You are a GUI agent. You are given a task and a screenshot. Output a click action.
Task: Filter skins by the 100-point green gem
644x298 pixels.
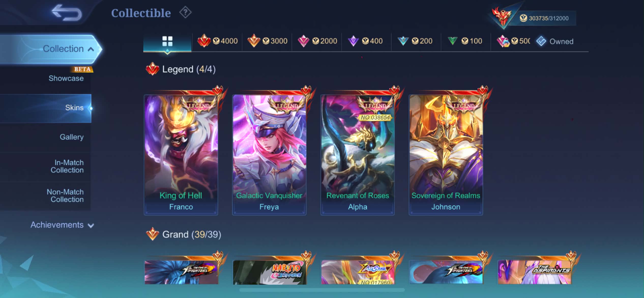465,41
